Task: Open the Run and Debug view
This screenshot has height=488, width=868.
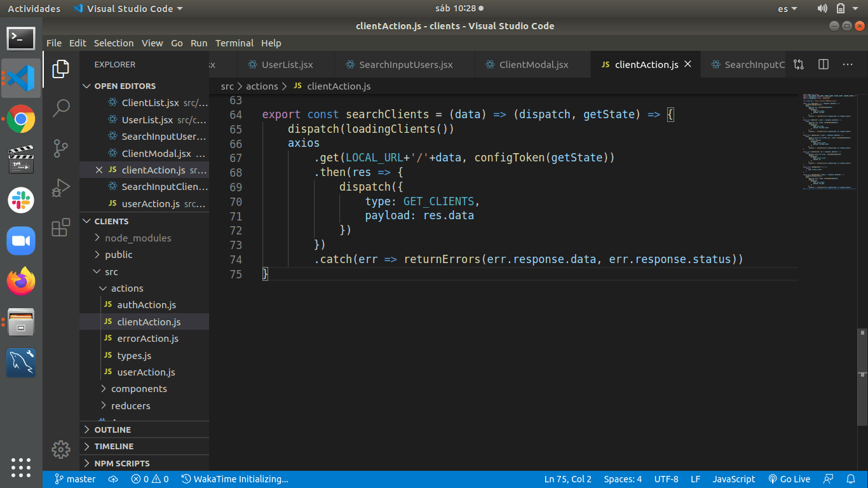Action: point(61,188)
